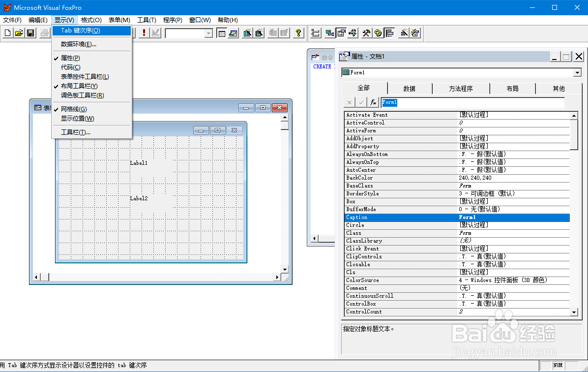This screenshot has height=372, width=588.
Task: Click the AutoReport wizard icon
Action: (285, 33)
